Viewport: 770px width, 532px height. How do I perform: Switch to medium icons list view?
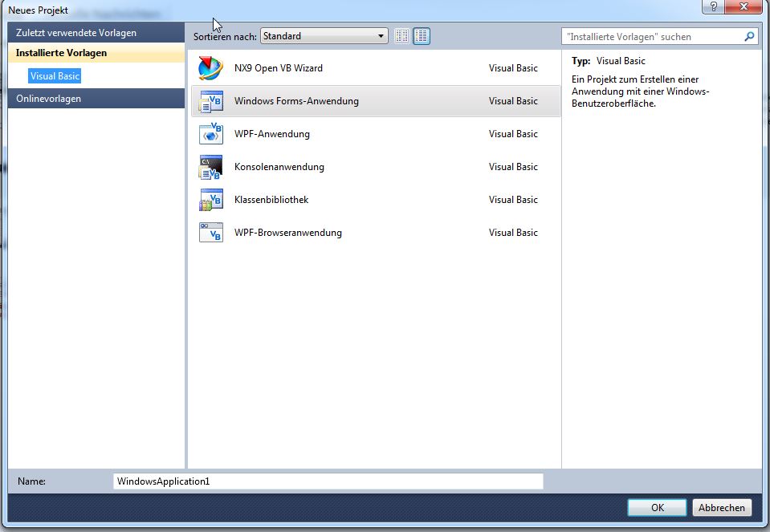pyautogui.click(x=422, y=36)
